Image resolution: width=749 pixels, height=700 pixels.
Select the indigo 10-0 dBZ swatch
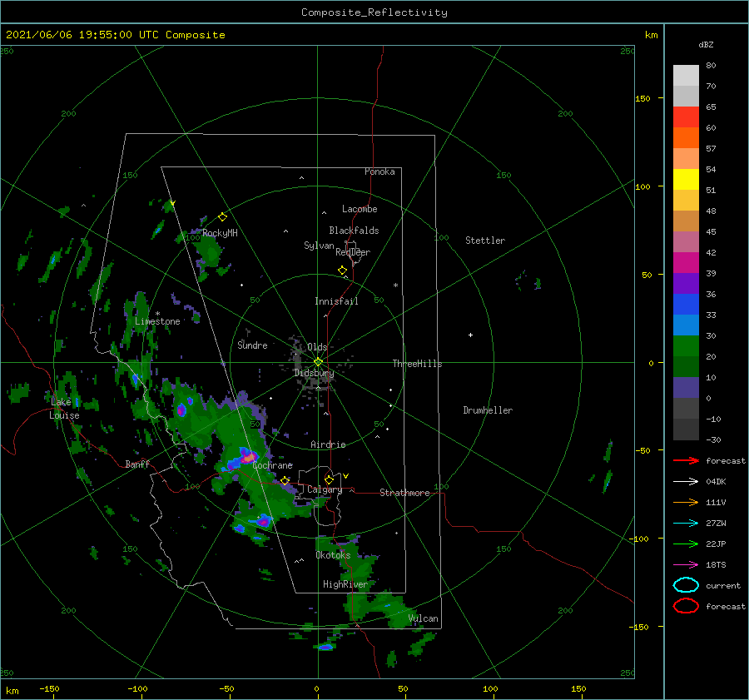click(686, 387)
